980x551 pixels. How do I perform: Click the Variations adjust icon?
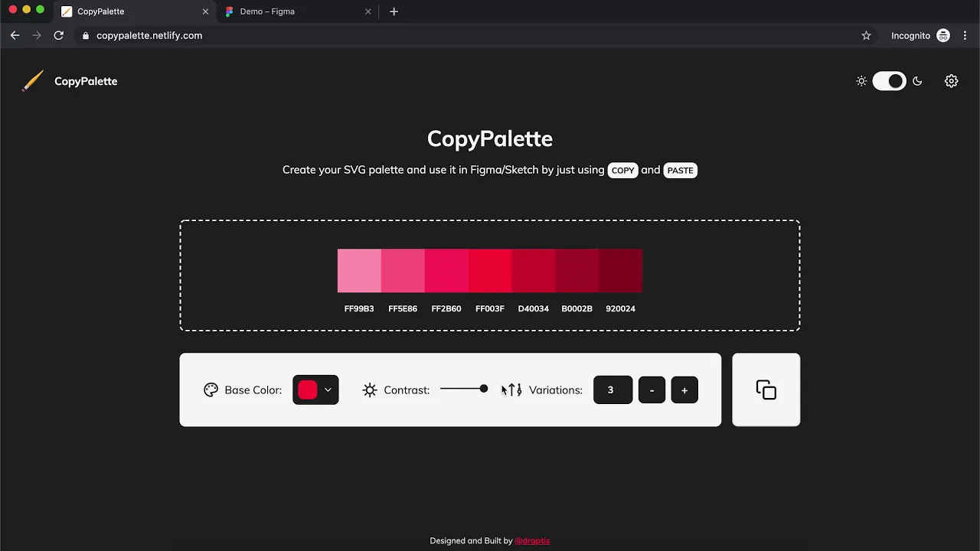coord(514,390)
